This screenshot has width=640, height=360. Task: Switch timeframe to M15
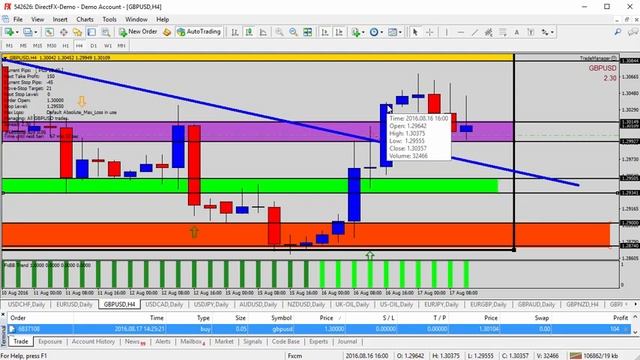(37, 46)
